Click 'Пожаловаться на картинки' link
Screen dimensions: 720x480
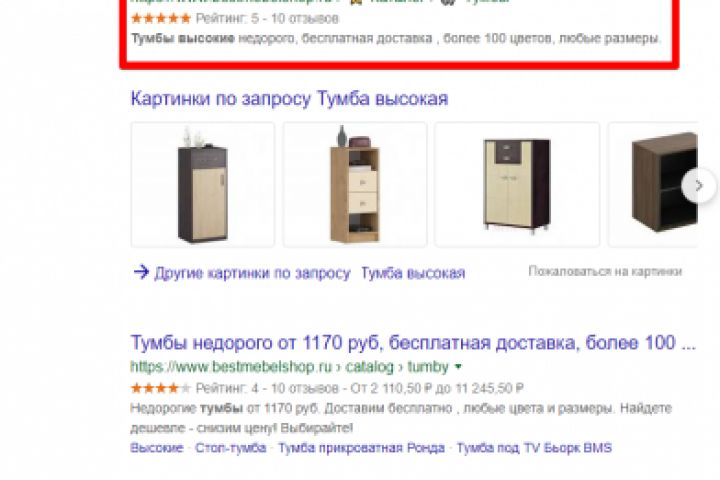click(x=605, y=271)
